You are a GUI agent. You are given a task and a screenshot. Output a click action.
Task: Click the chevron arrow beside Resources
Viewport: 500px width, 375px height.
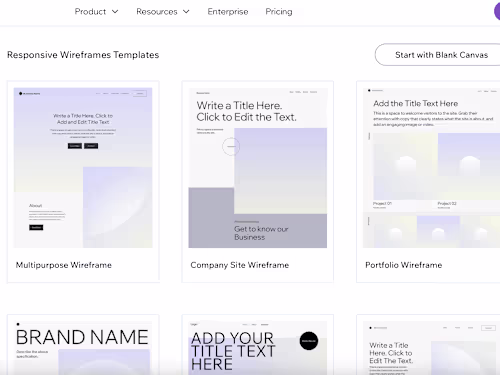(x=186, y=12)
